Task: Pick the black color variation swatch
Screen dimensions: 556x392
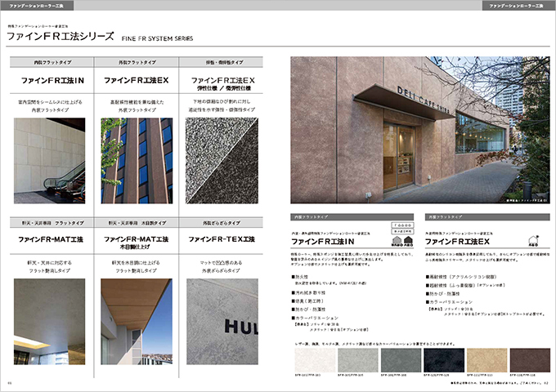Action: 438,359
